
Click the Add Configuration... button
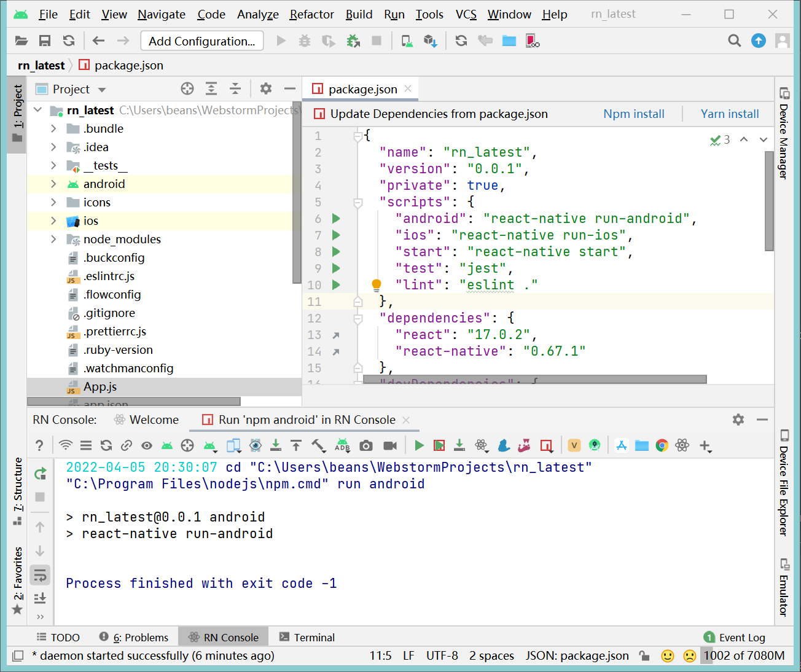tap(201, 41)
